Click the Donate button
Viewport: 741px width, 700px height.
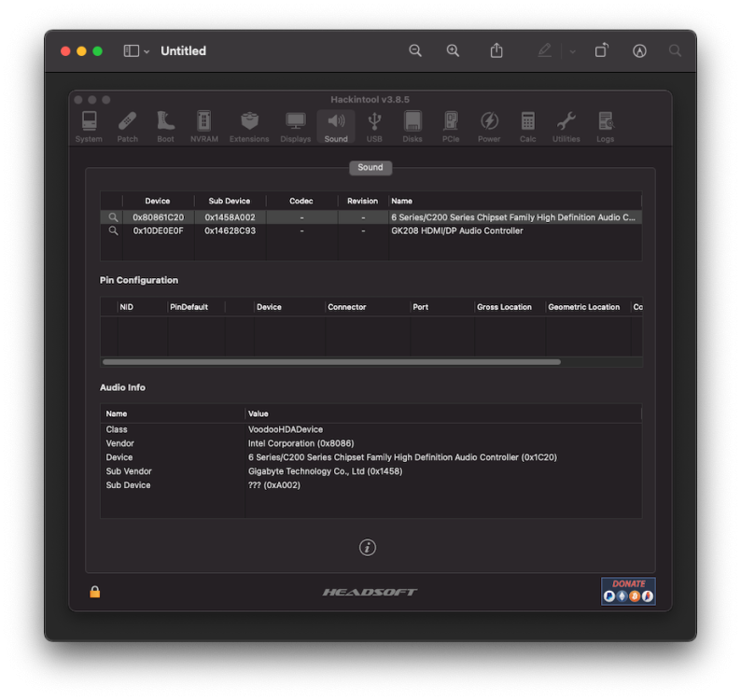coord(628,592)
